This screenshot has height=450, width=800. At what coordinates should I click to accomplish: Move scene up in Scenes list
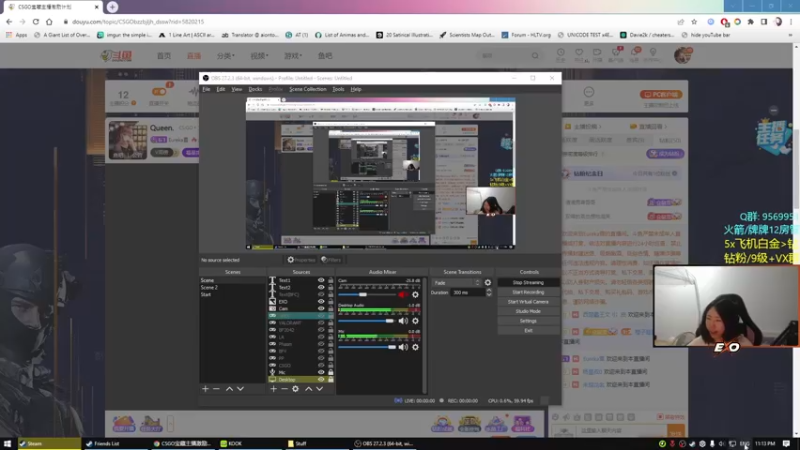229,389
